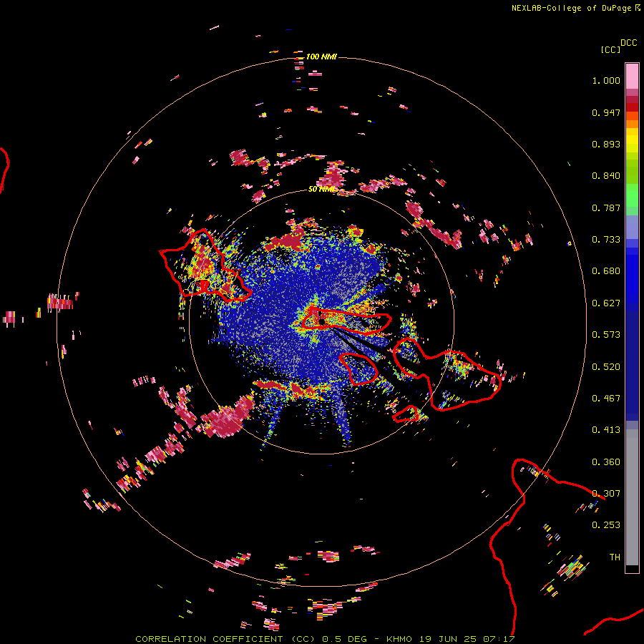
Task: Click the CORRELATION COEFFICIENT (CC) footer title
Action: click(x=225, y=639)
